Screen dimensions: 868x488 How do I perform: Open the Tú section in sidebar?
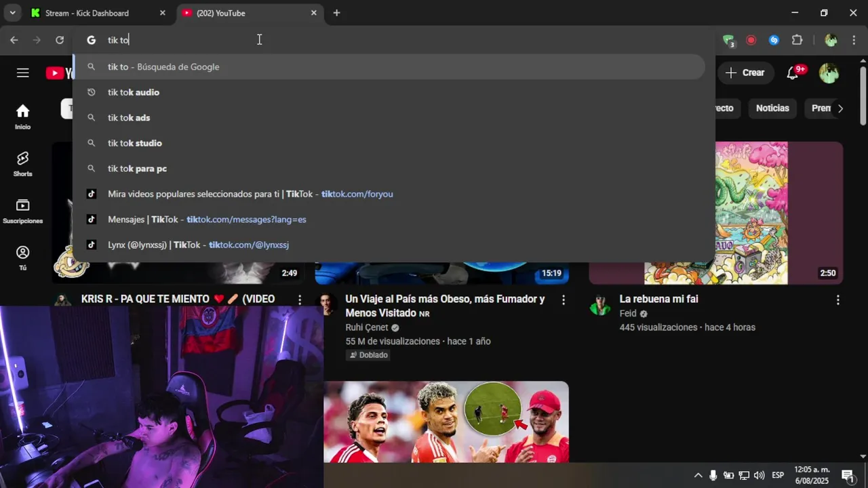click(23, 258)
